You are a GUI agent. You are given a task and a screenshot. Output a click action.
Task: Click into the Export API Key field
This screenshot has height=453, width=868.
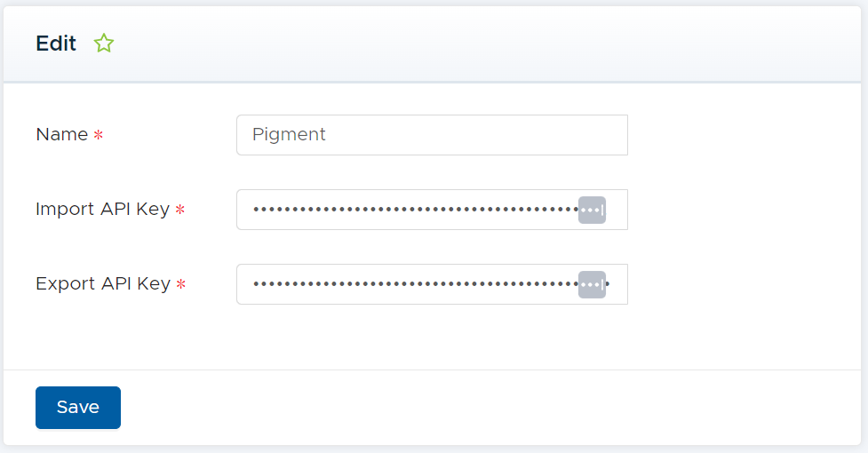409,284
